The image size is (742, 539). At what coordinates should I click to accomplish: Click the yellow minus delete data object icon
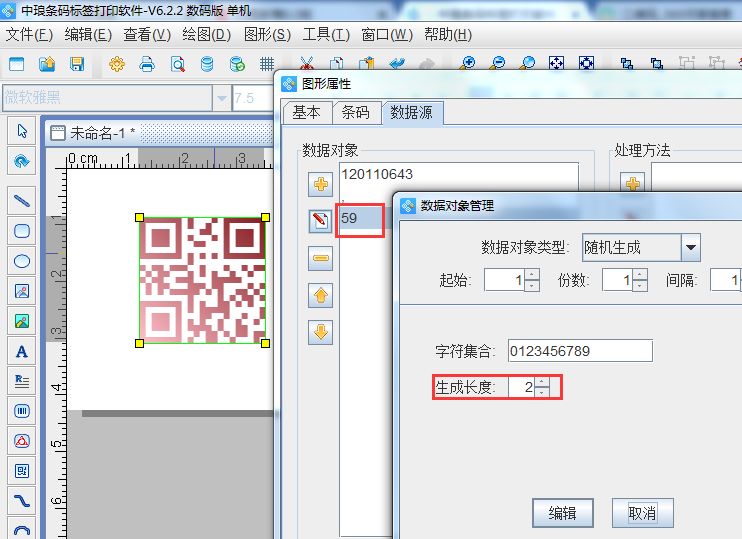[321, 258]
